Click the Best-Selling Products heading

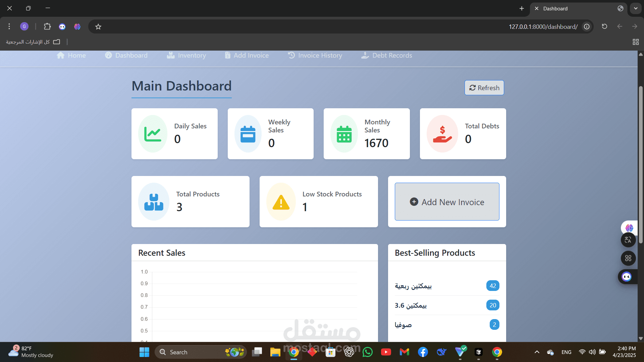click(x=435, y=253)
